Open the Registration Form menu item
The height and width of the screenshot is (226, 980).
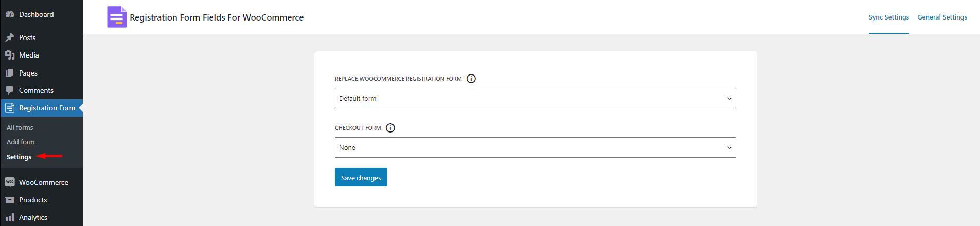tap(47, 108)
